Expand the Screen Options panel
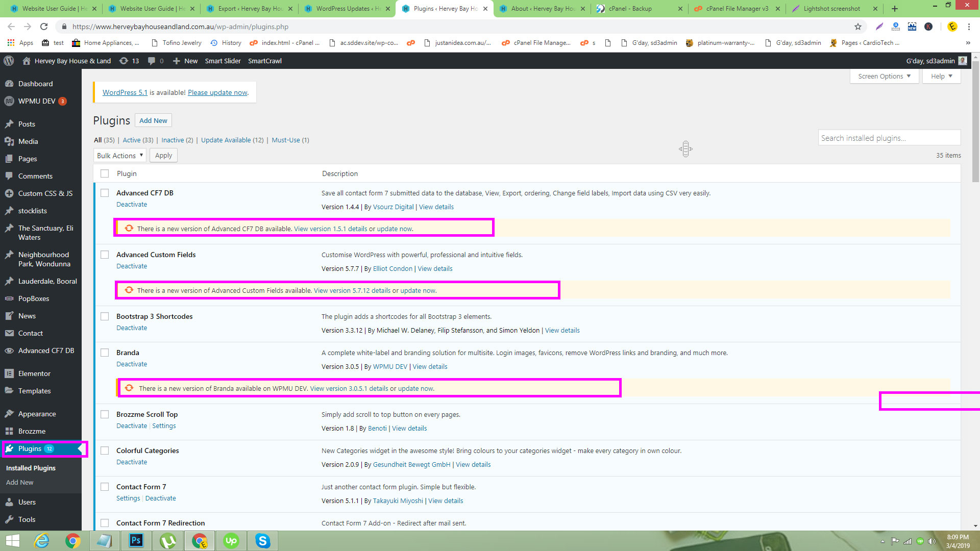 point(884,76)
